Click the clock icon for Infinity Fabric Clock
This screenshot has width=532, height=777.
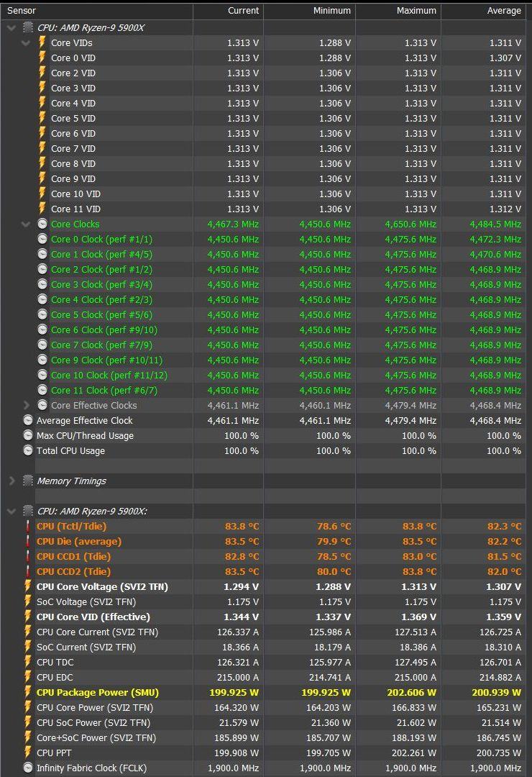coord(28,768)
